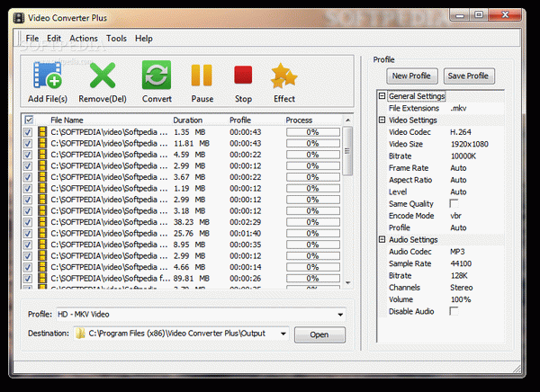
Task: Click the audio Bitrate 128K value
Action: coord(459,276)
